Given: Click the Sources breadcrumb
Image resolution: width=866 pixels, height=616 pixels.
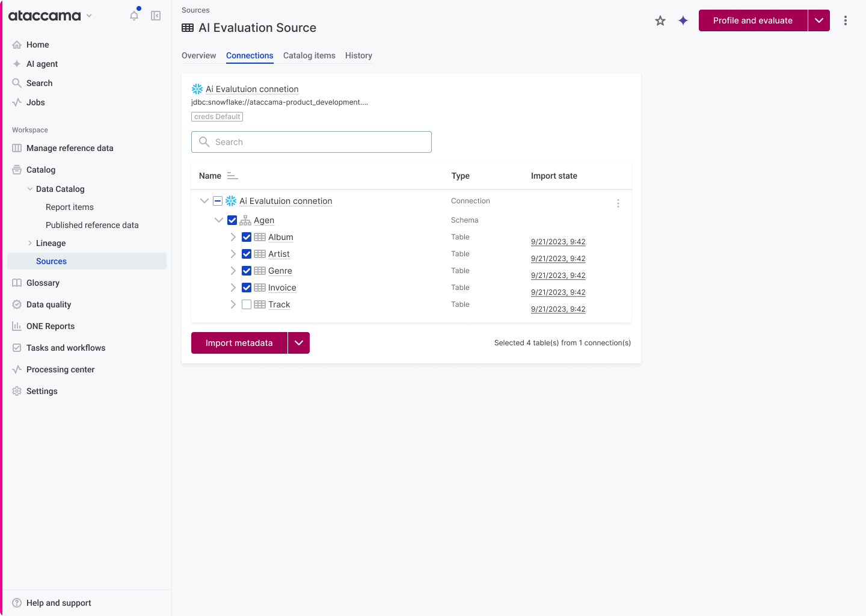Looking at the screenshot, I should tap(195, 10).
